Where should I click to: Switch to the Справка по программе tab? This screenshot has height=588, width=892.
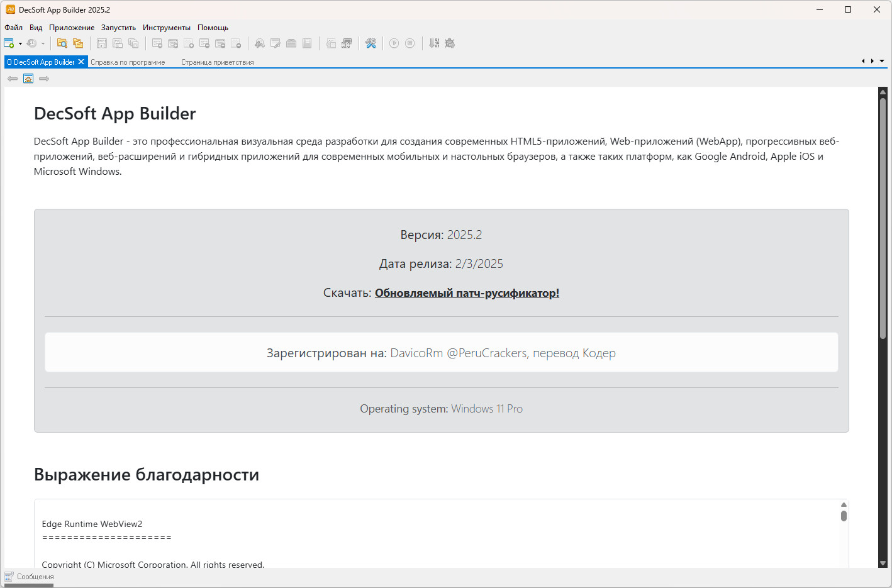(128, 62)
